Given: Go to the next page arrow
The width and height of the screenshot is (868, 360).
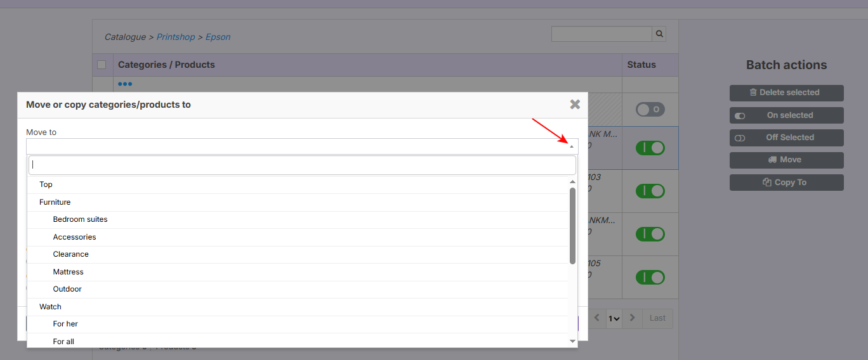Looking at the screenshot, I should (x=632, y=318).
